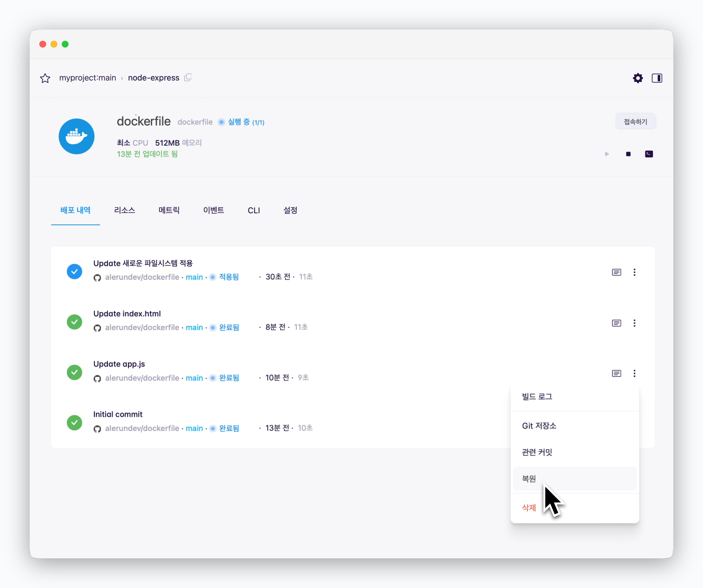The height and width of the screenshot is (588, 703).
Task: Open log icon for 새로운 파일시스템 적용 deployment
Action: pyautogui.click(x=616, y=272)
